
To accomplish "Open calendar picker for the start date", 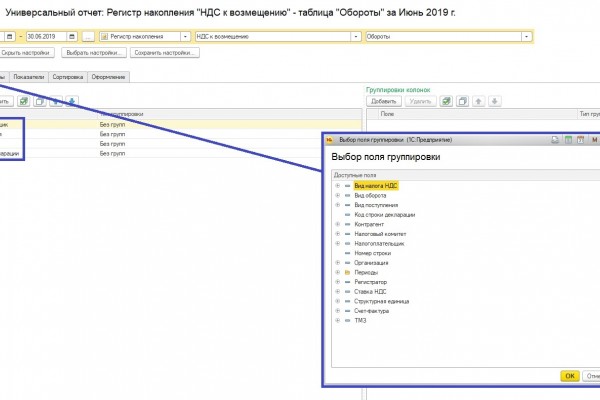I will pyautogui.click(x=10, y=37).
